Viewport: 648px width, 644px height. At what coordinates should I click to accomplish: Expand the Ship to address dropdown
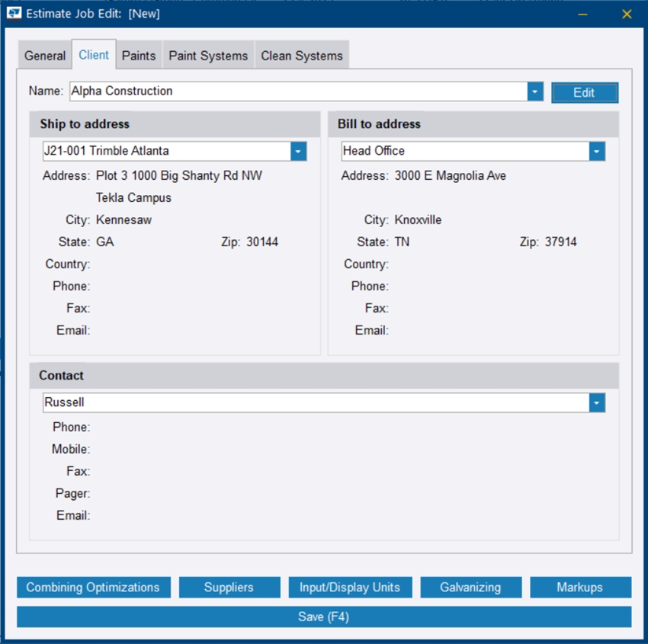pos(299,151)
